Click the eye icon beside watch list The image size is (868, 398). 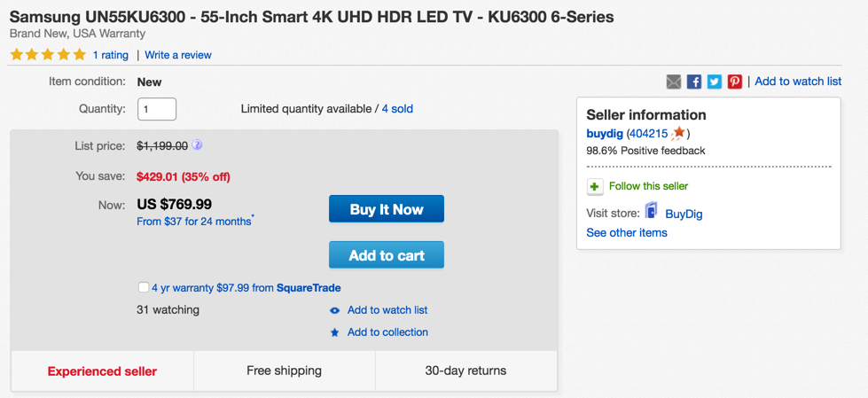(x=334, y=311)
